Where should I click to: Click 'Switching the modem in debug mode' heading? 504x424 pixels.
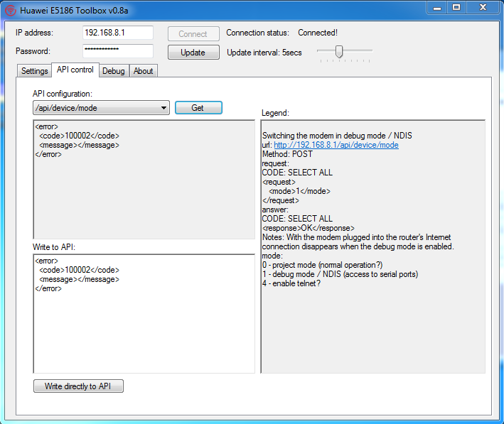coord(337,136)
